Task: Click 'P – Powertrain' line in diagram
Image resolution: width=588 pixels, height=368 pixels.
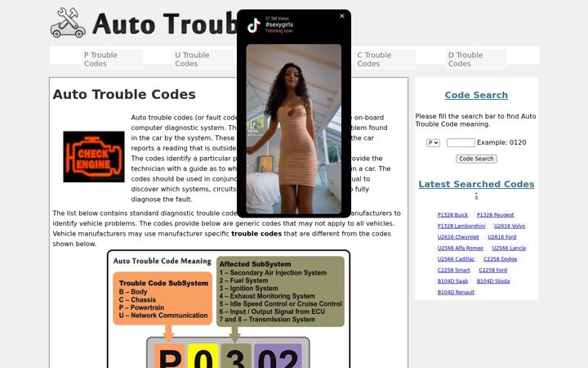Action: [141, 307]
